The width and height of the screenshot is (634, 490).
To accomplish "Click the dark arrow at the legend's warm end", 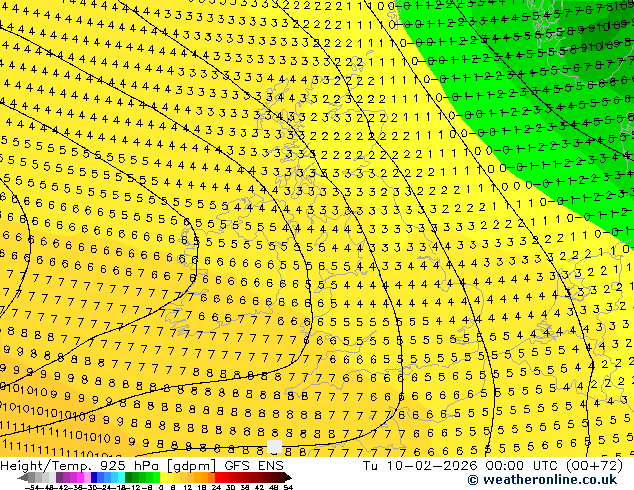I will tap(287, 478).
